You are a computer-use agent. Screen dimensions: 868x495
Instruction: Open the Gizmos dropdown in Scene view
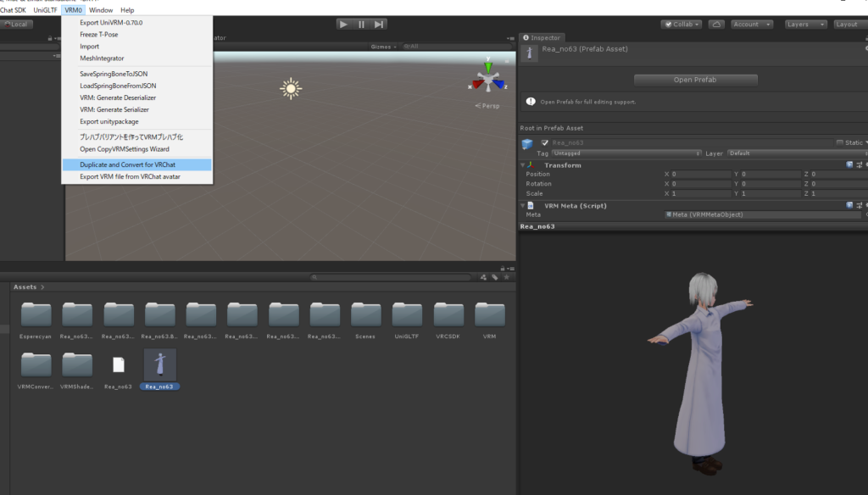(384, 47)
